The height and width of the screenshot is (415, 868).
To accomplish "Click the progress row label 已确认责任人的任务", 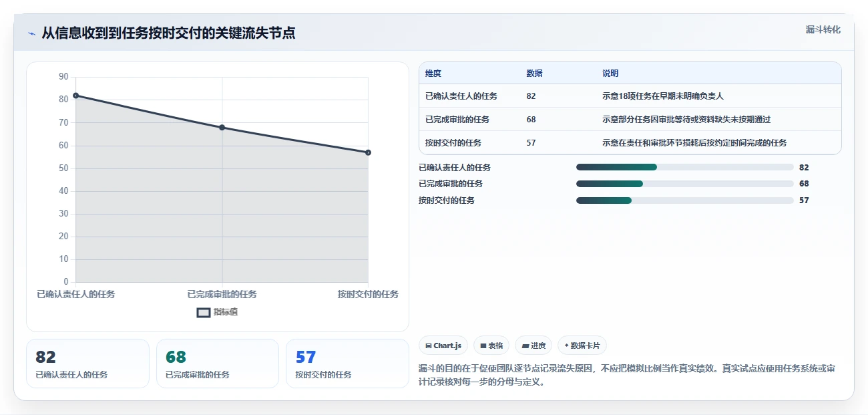I will [455, 168].
